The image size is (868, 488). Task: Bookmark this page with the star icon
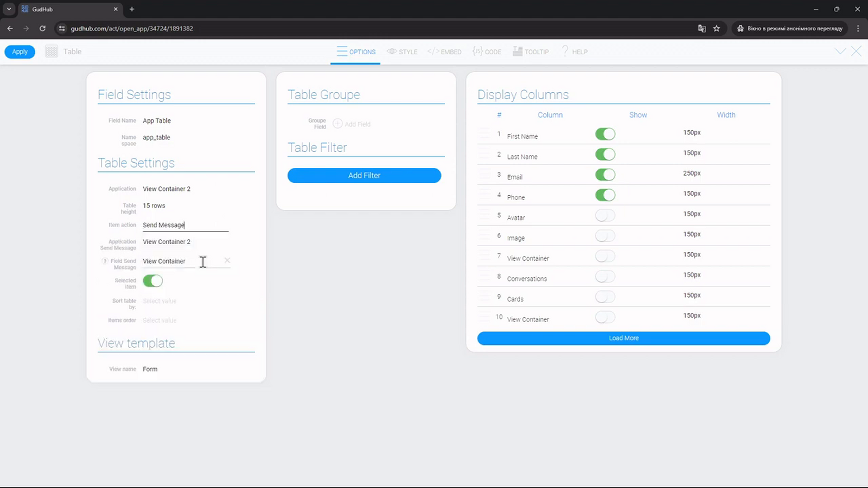click(717, 28)
